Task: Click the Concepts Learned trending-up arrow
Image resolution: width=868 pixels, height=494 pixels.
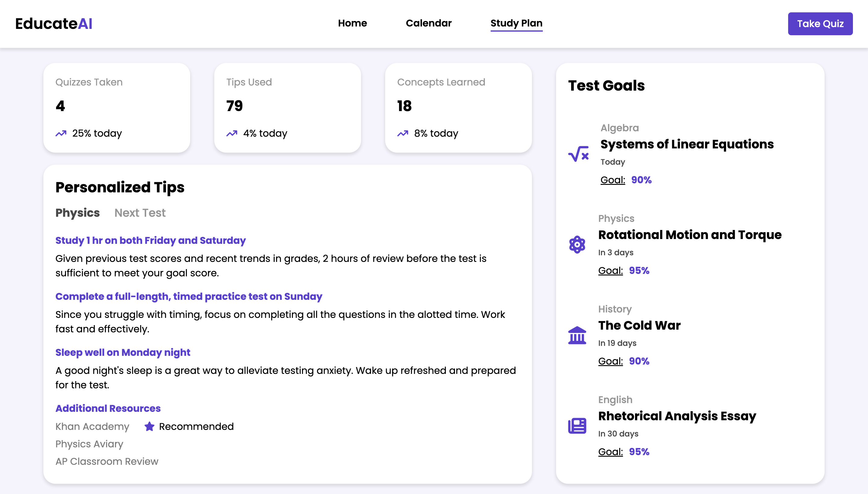Action: [402, 133]
